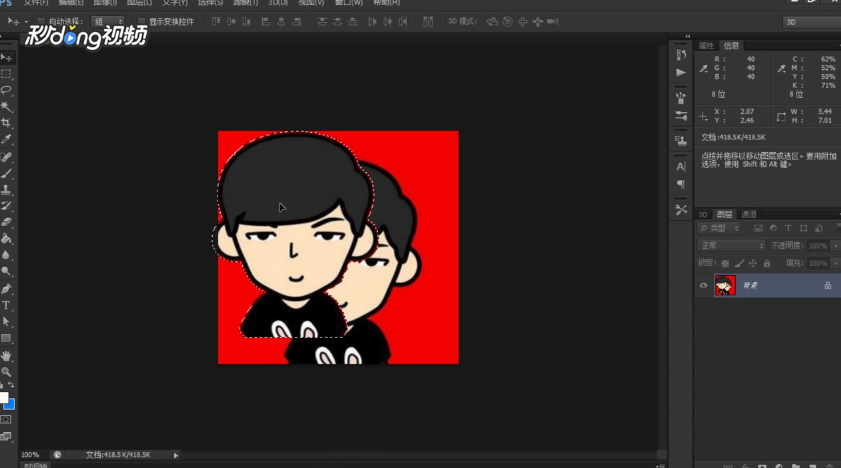Open the Brush settings panel icon

tap(681, 115)
